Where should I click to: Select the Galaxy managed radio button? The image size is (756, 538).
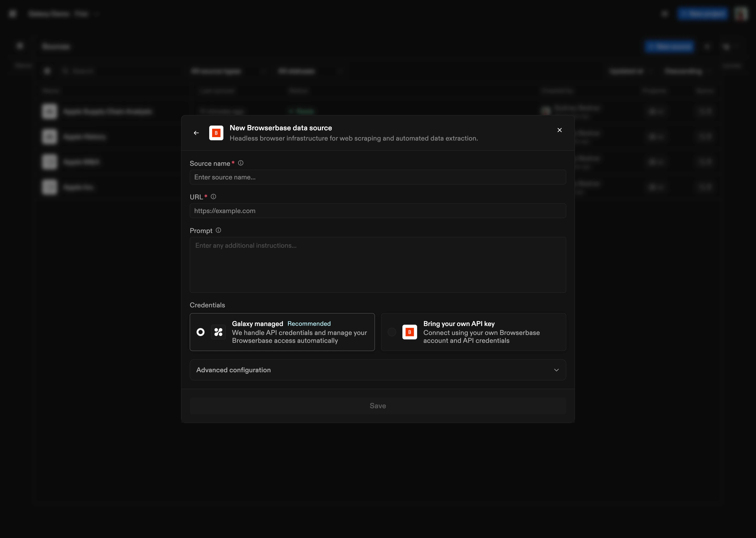pyautogui.click(x=201, y=332)
